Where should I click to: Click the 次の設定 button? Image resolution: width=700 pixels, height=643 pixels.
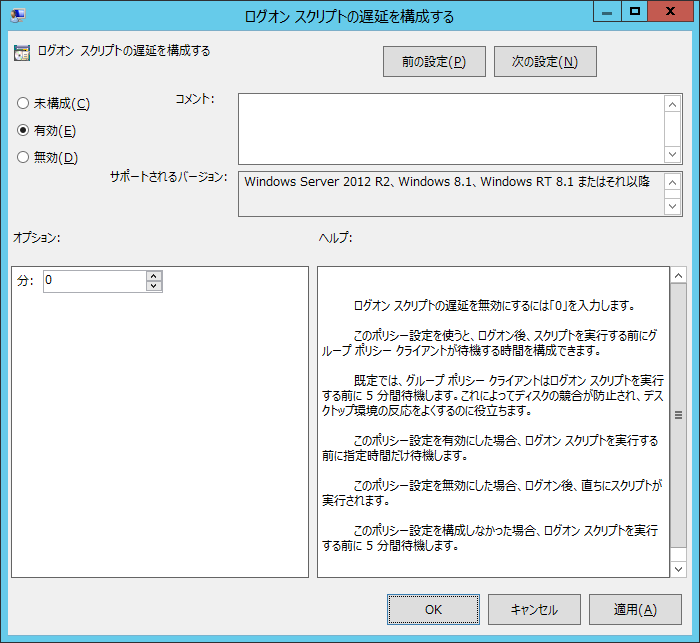[x=545, y=62]
